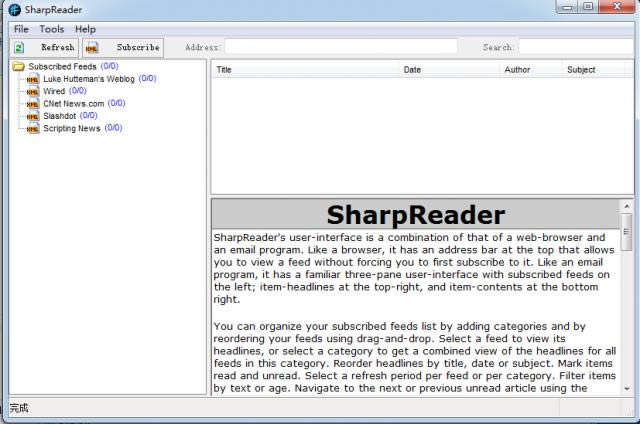Click the XML icon beside Wired

[x=33, y=91]
